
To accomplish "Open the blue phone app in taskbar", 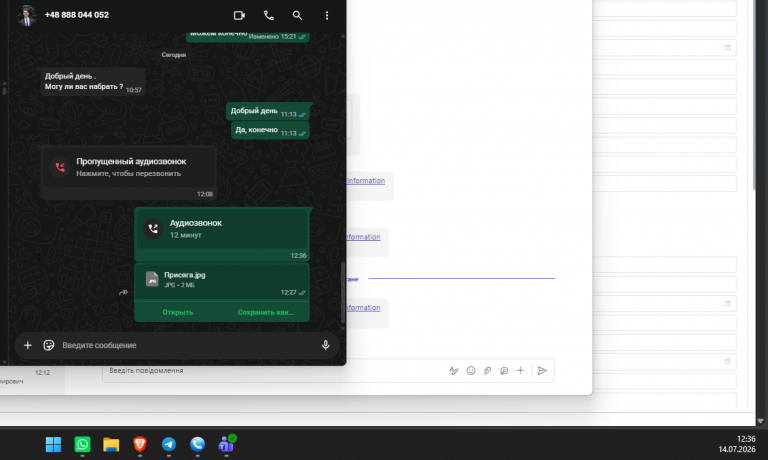I will 197,444.
